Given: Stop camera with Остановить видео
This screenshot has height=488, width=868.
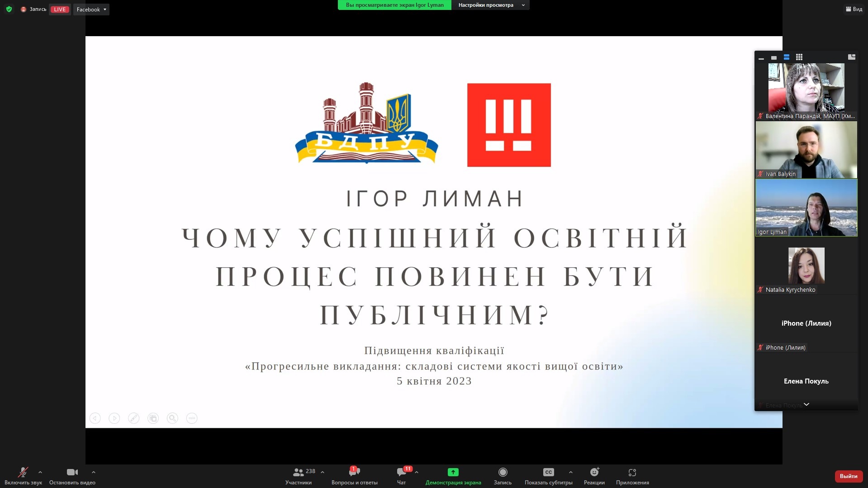Looking at the screenshot, I should [x=72, y=476].
